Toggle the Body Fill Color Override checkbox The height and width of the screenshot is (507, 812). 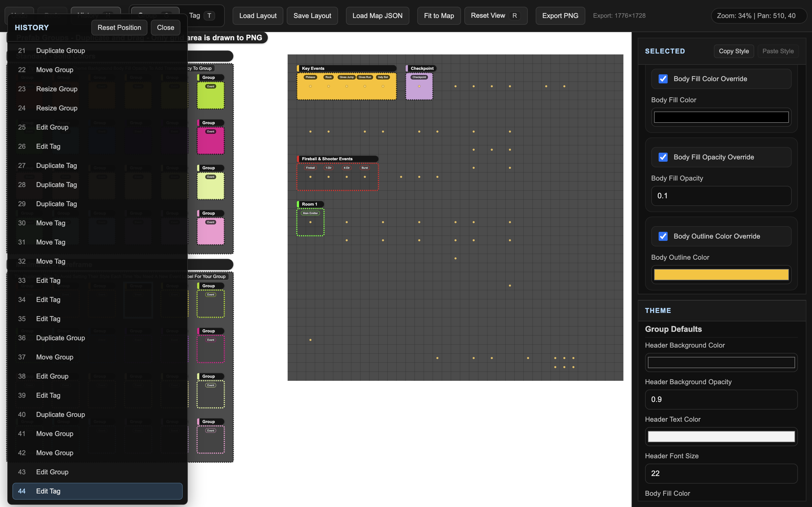[x=663, y=79]
